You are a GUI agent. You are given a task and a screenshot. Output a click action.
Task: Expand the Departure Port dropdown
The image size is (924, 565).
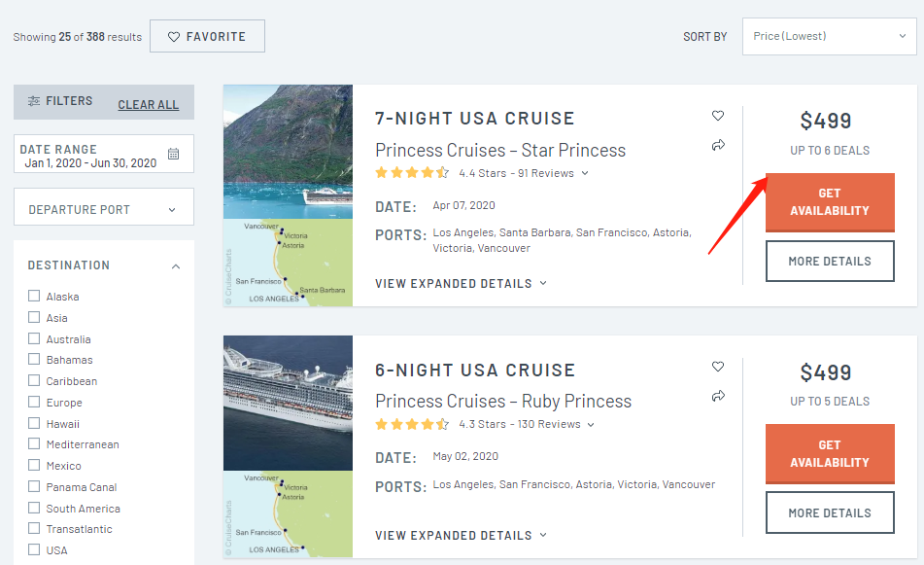(103, 209)
